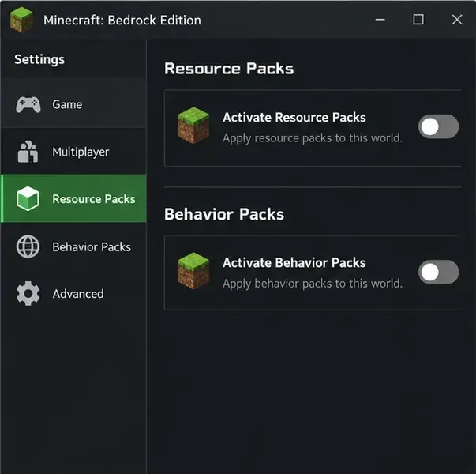Open the Multiplayer settings tab
This screenshot has width=476, height=474.
[x=73, y=152]
